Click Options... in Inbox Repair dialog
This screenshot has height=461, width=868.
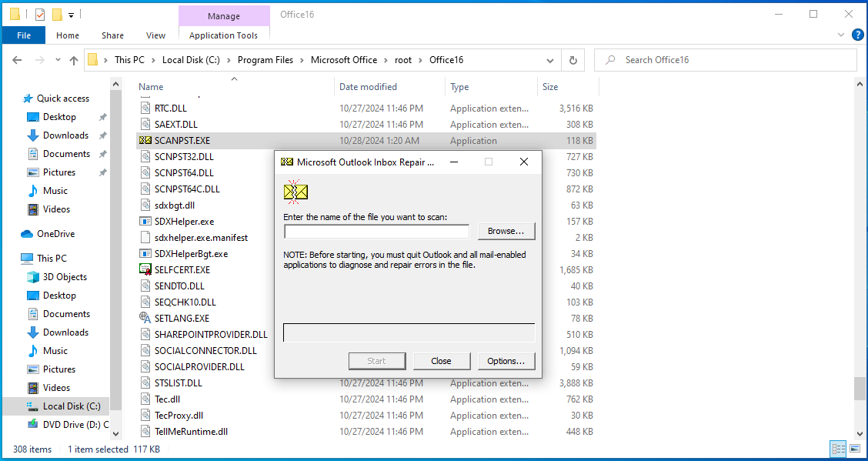click(x=506, y=361)
